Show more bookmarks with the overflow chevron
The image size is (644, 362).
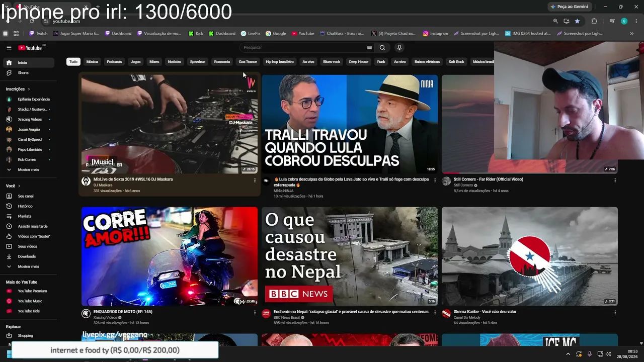[632, 34]
